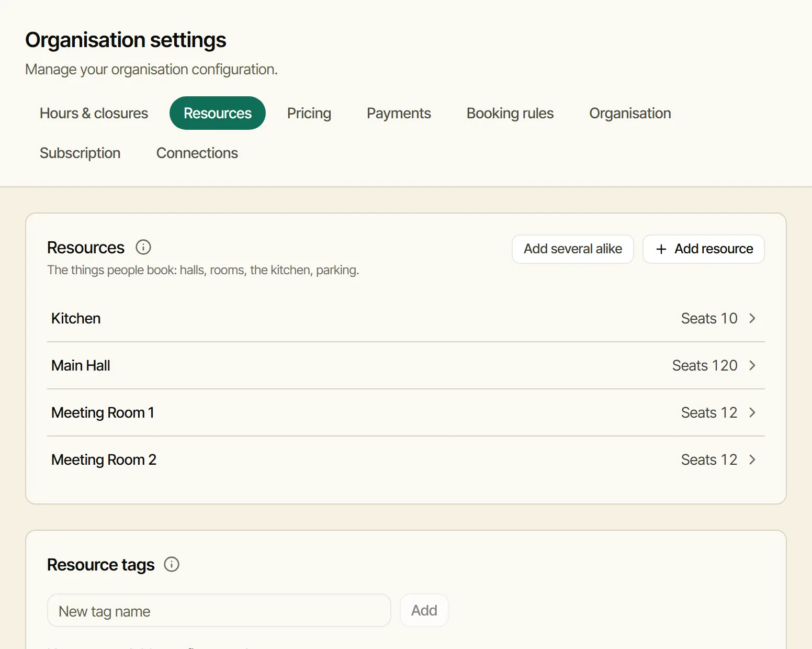
Task: Open Meeting Room 2 chevron arrow
Action: click(x=752, y=460)
